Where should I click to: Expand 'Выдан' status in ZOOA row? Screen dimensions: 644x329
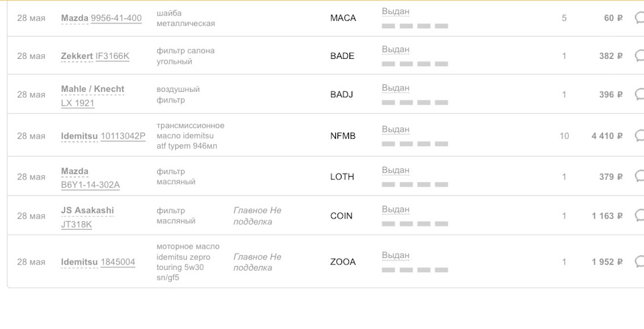(x=395, y=255)
